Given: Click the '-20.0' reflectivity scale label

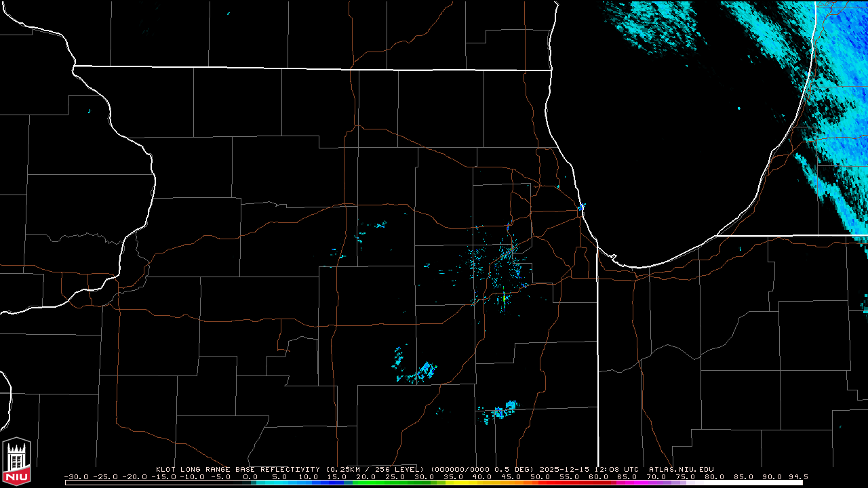Looking at the screenshot, I should (x=135, y=477).
